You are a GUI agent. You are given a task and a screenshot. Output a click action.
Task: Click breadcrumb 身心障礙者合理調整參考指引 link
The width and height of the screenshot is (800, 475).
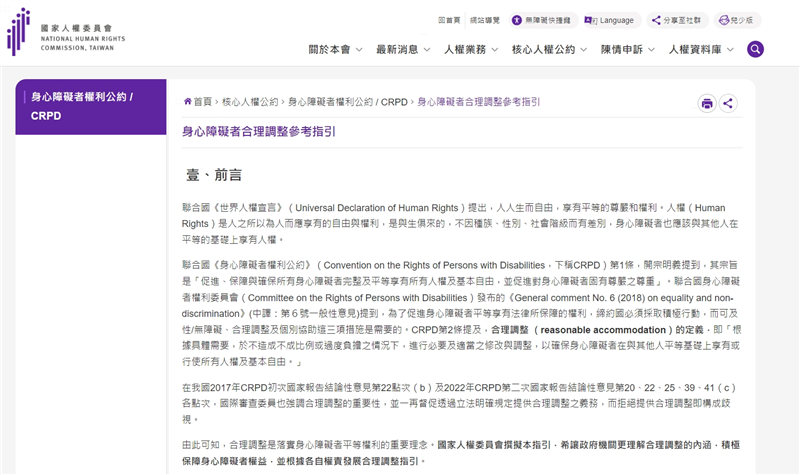(479, 102)
